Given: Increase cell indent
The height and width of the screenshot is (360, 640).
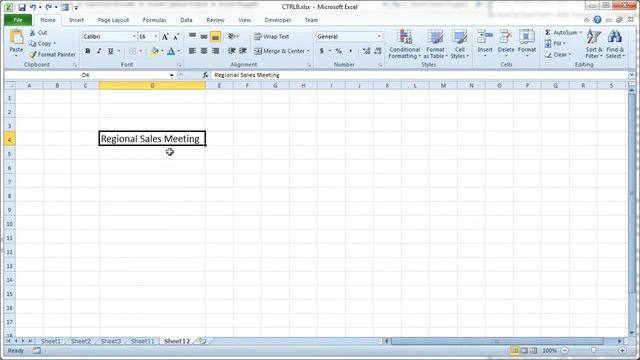Looking at the screenshot, I should tap(243, 51).
